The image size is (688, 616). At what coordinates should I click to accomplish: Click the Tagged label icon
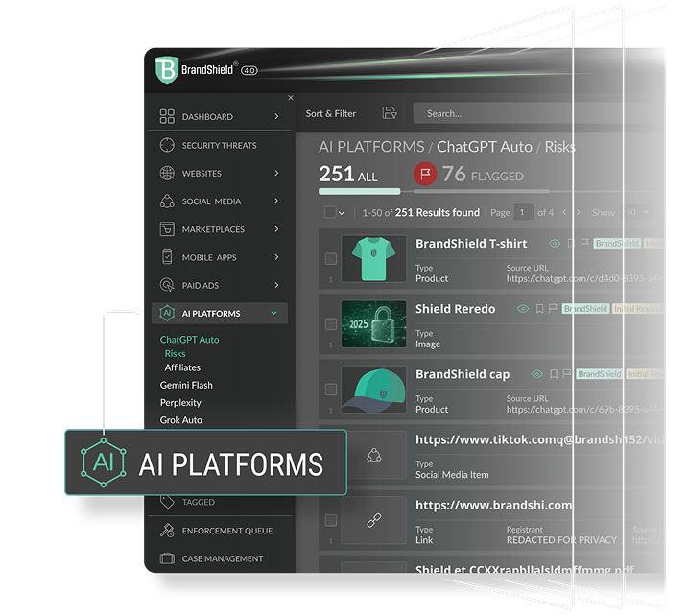coord(167,502)
